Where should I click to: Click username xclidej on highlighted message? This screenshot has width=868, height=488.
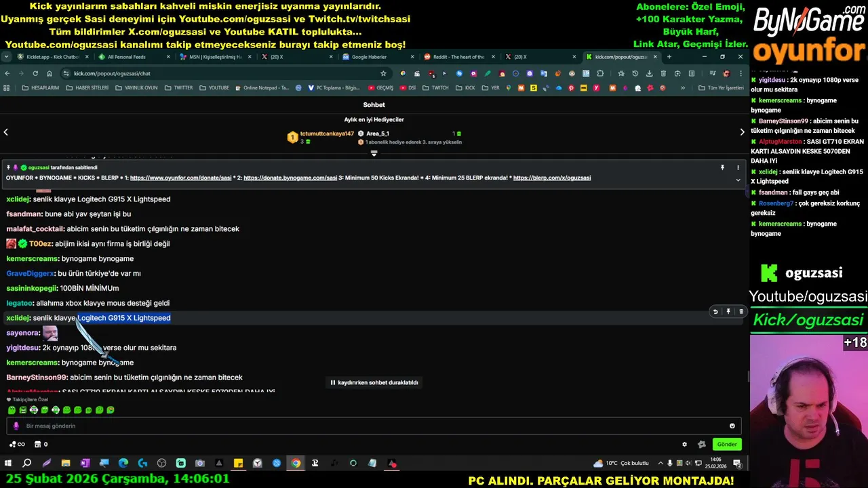(18, 318)
